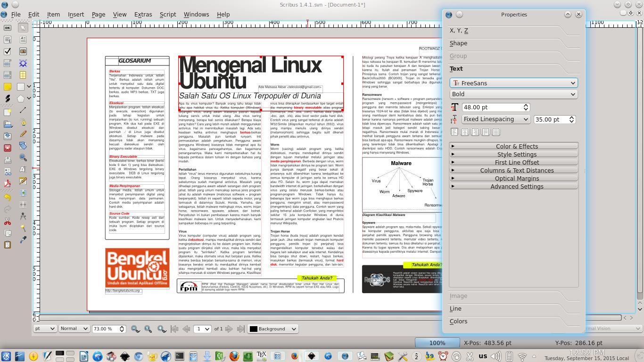This screenshot has height=362, width=644.
Task: Open the Fixed Linespacing mode dropdown
Action: 495,119
